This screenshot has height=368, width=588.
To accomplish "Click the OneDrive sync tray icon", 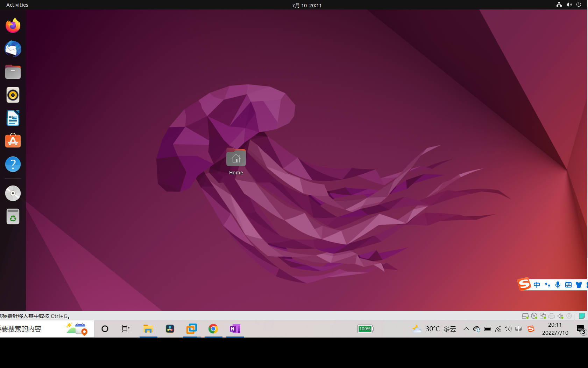I will (477, 329).
